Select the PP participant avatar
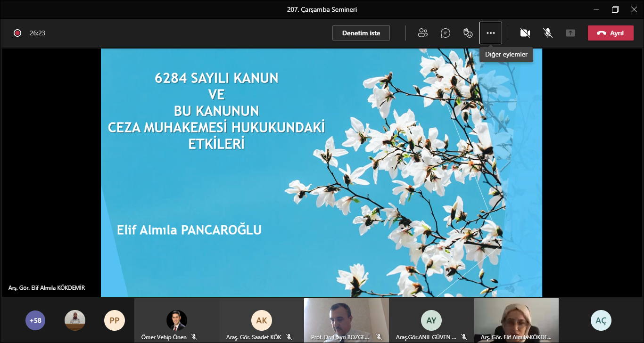This screenshot has height=343, width=644. (x=114, y=320)
